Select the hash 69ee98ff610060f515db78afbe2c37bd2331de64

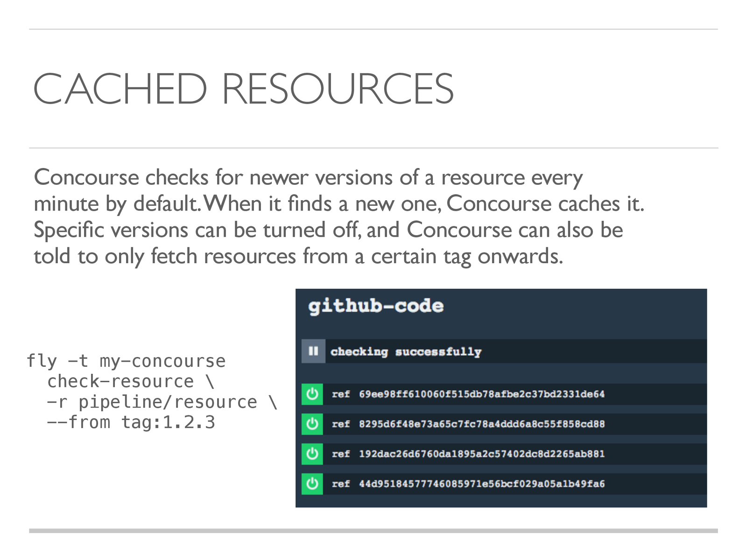point(482,394)
